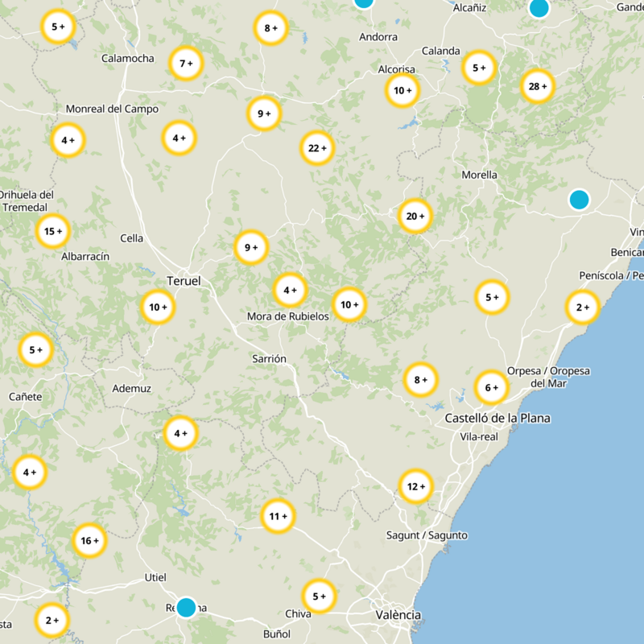644x644 pixels.
Task: Click the Orpesa / Oropesa del Mar label
Action: coord(548,377)
